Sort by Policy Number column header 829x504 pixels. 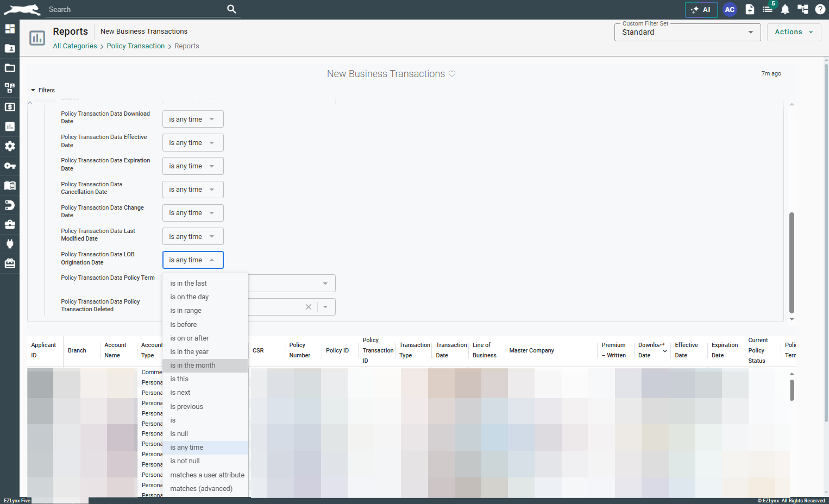(300, 350)
